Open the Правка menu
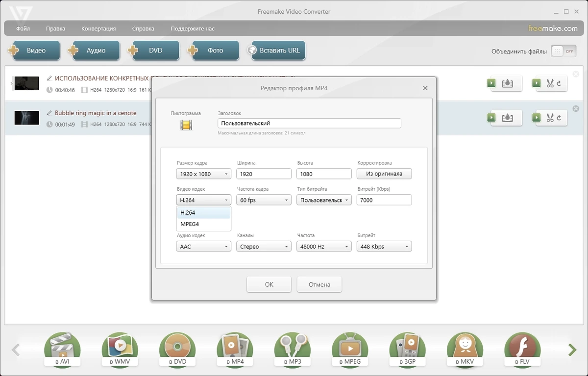Screen dimensions: 588x376 pyautogui.click(x=55, y=28)
